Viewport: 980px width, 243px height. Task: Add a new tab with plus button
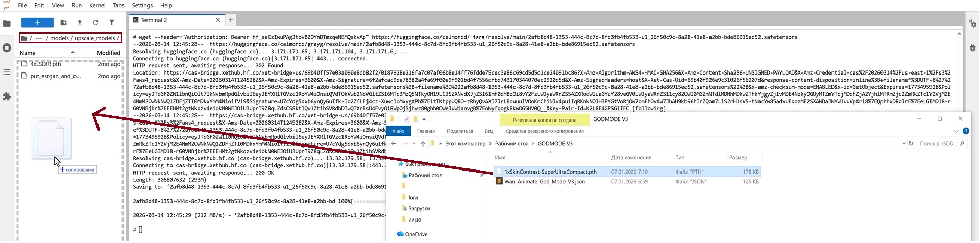pyautogui.click(x=231, y=20)
